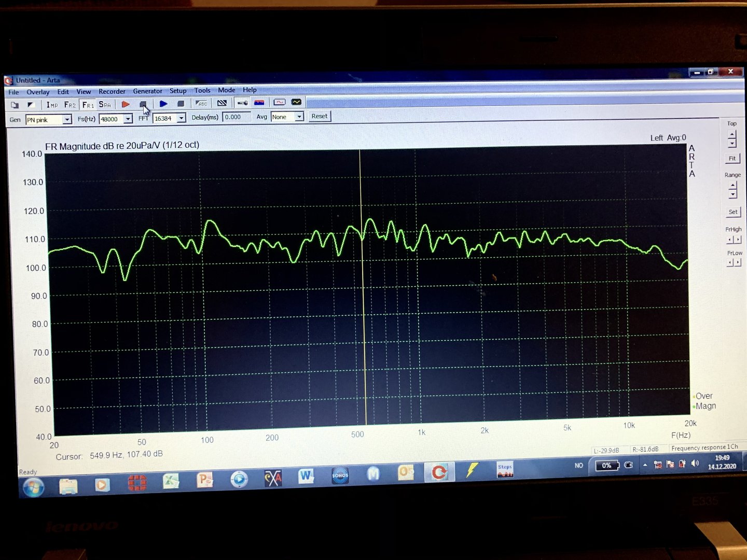The image size is (747, 560).
Task: Click the volume speaker icon in system tray
Action: tap(695, 464)
